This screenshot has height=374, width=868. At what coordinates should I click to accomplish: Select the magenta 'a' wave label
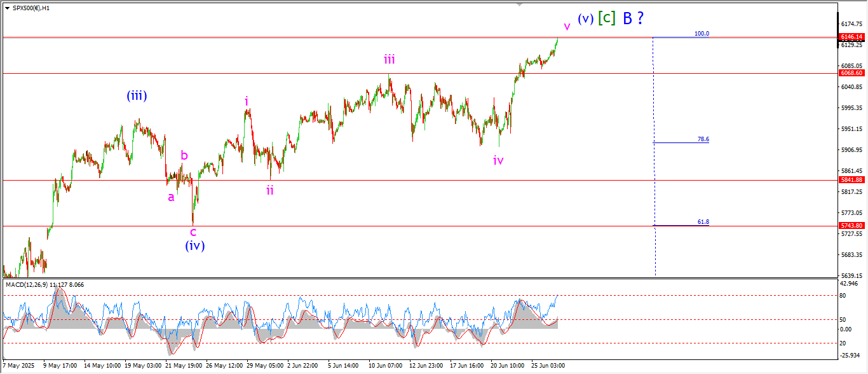[170, 197]
